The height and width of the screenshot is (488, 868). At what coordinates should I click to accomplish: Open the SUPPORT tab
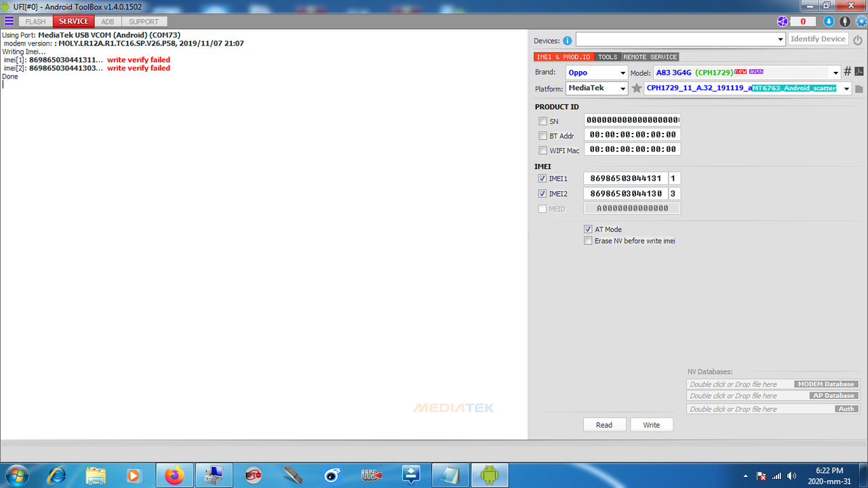[x=144, y=22]
